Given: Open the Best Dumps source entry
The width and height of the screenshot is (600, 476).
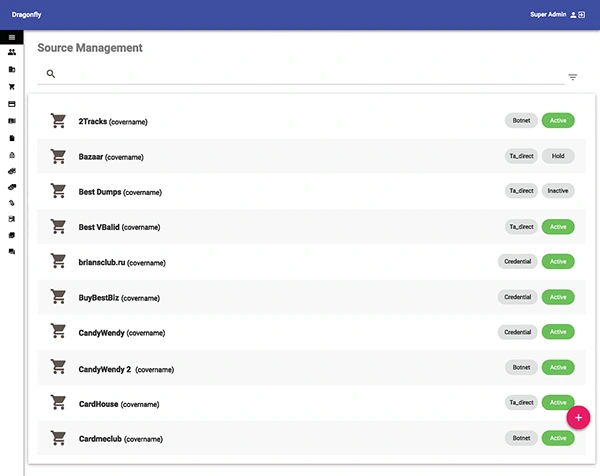Looking at the screenshot, I should click(311, 191).
